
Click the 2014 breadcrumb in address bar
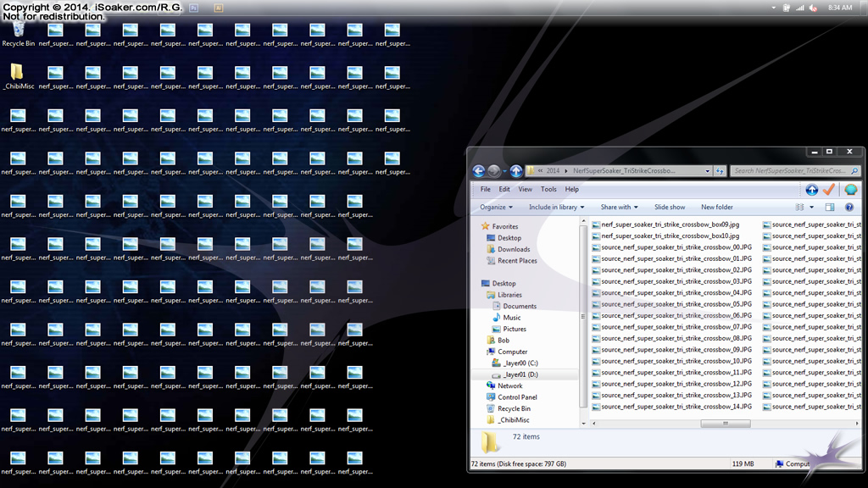(553, 171)
